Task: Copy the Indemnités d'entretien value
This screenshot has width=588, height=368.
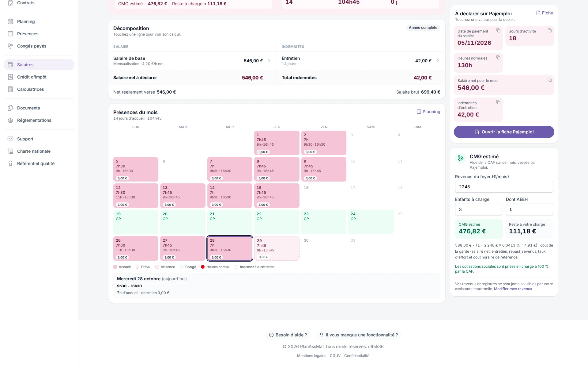Action: 498,102
